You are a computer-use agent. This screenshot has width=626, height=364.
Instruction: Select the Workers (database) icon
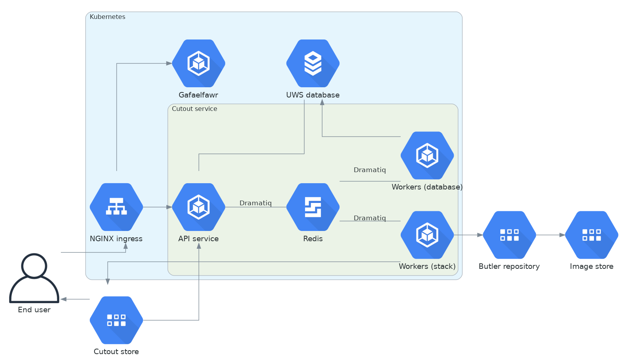click(x=427, y=156)
